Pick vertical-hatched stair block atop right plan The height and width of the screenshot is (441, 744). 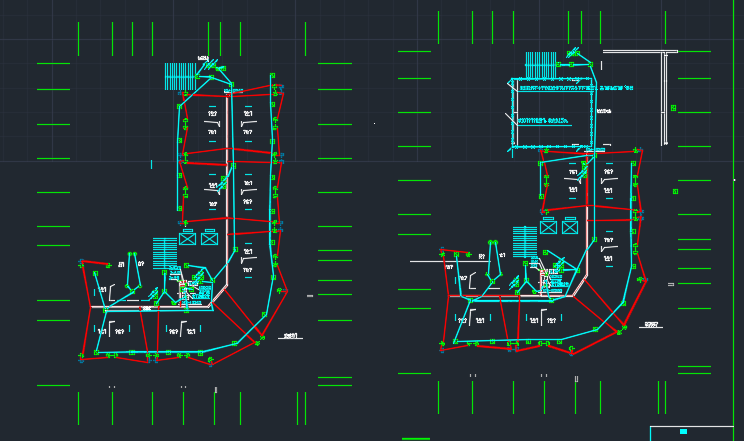click(x=541, y=66)
